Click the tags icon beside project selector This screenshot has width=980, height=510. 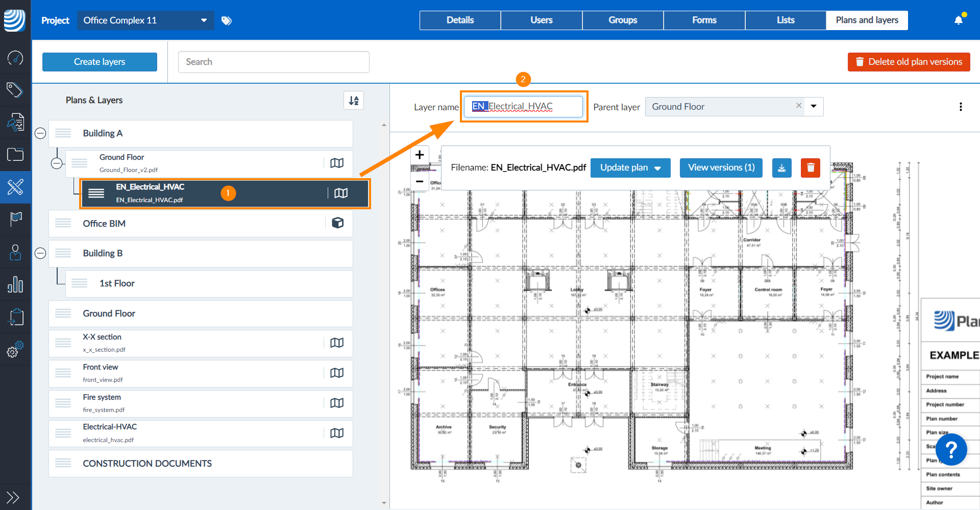pyautogui.click(x=227, y=20)
